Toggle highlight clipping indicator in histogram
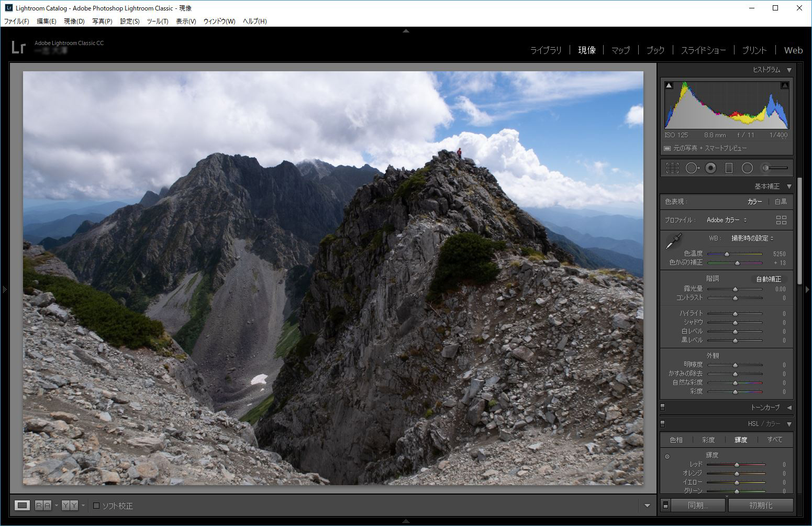The width and height of the screenshot is (812, 526). 785,85
